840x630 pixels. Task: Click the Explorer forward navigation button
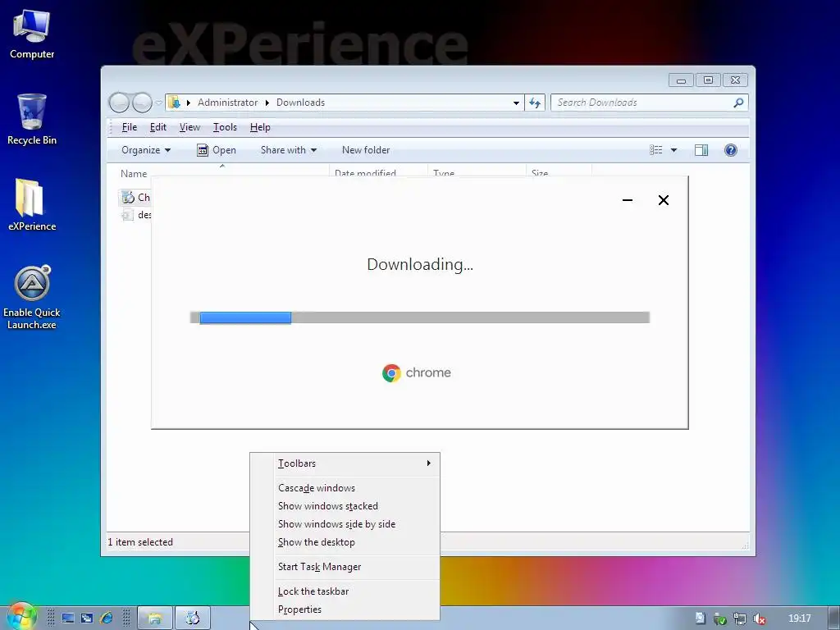pyautogui.click(x=142, y=103)
